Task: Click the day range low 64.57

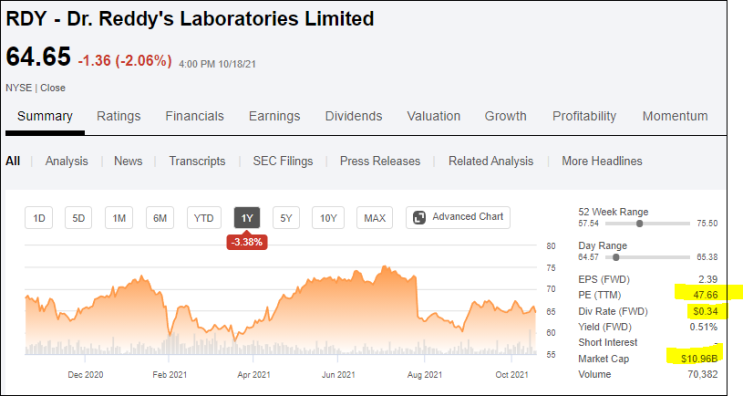Action: (x=589, y=257)
